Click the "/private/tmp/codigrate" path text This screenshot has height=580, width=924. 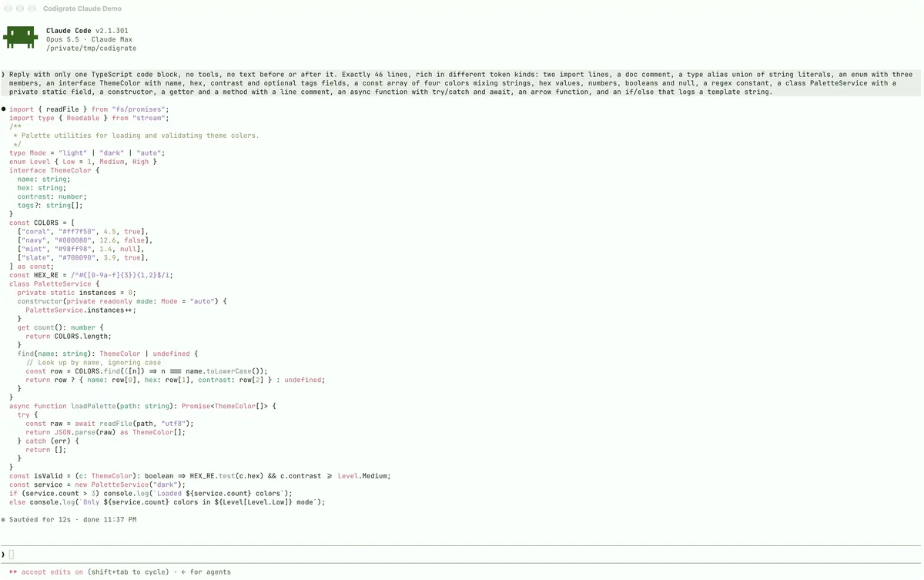click(x=92, y=48)
